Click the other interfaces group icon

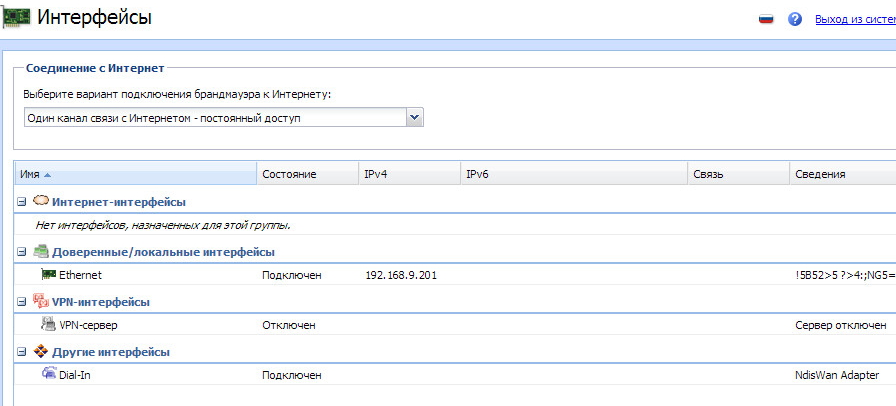coord(41,351)
